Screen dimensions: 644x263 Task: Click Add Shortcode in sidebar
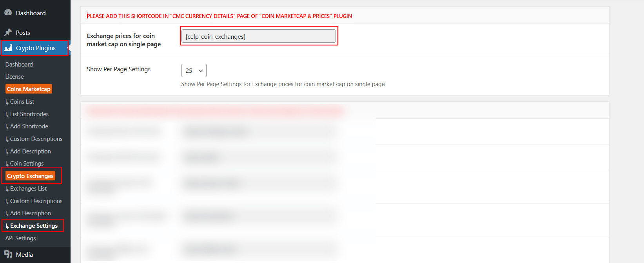(29, 126)
